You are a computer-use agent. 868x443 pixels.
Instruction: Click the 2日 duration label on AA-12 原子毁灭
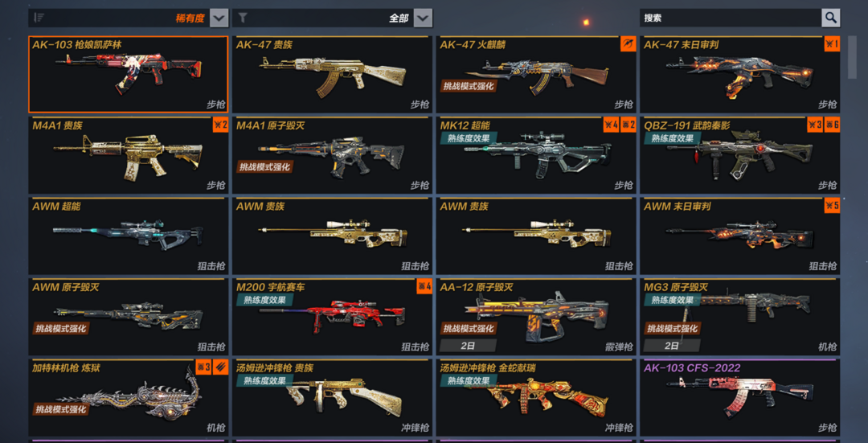click(468, 346)
